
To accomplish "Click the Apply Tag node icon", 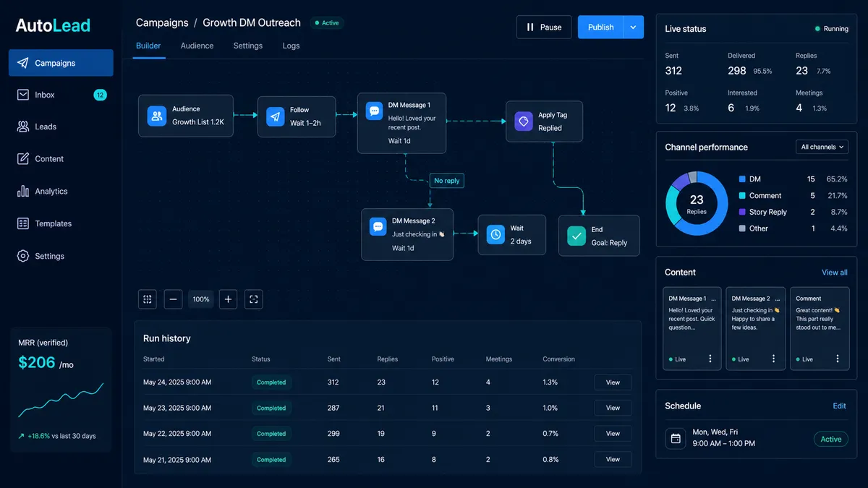I will pyautogui.click(x=524, y=121).
